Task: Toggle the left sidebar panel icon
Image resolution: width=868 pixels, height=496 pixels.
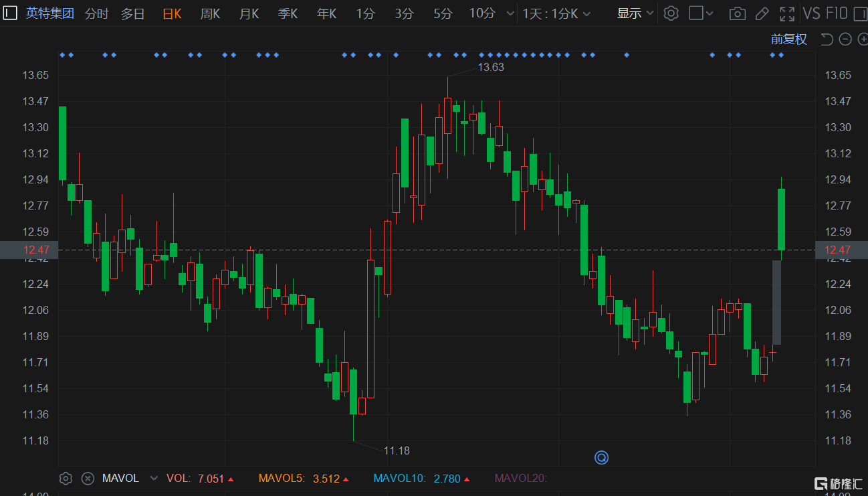Action: pos(11,13)
